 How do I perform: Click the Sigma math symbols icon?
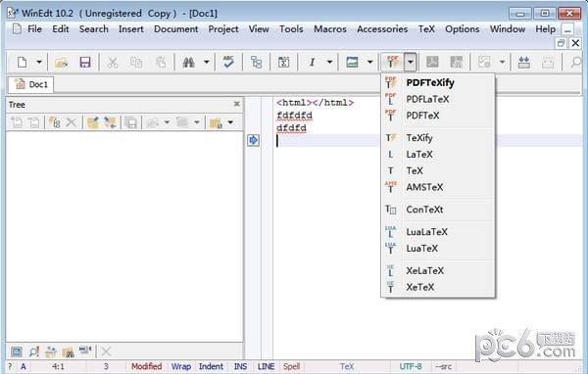pyautogui.click(x=283, y=62)
